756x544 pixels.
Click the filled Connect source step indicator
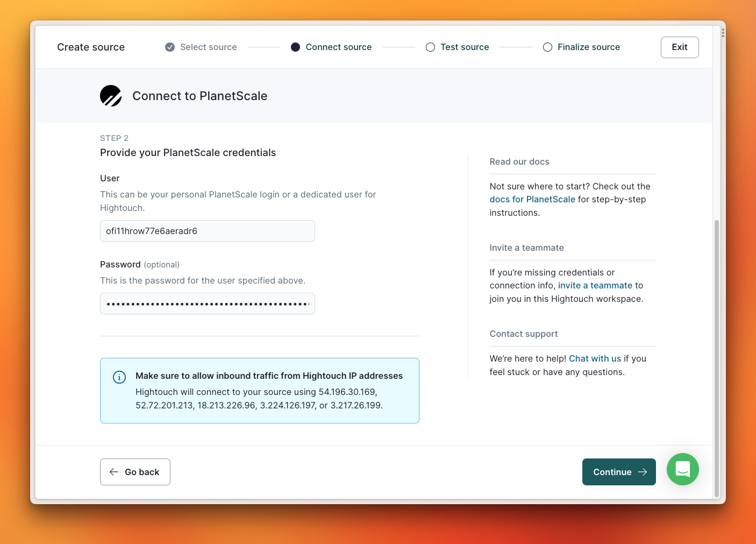point(295,47)
